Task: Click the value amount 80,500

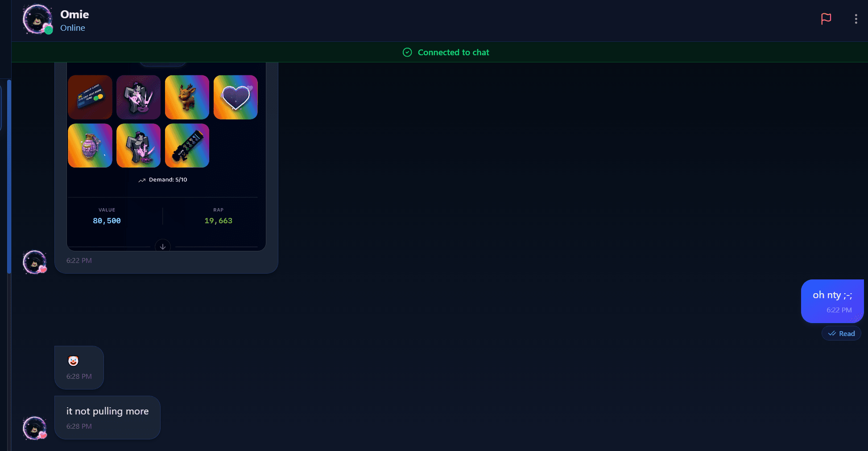Action: coord(107,221)
